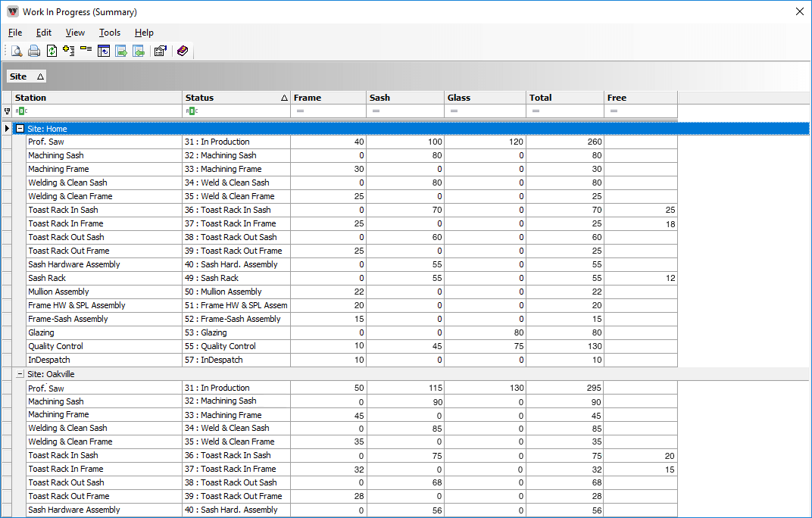
Task: Collapse the Site: Home group
Action: coord(20,129)
